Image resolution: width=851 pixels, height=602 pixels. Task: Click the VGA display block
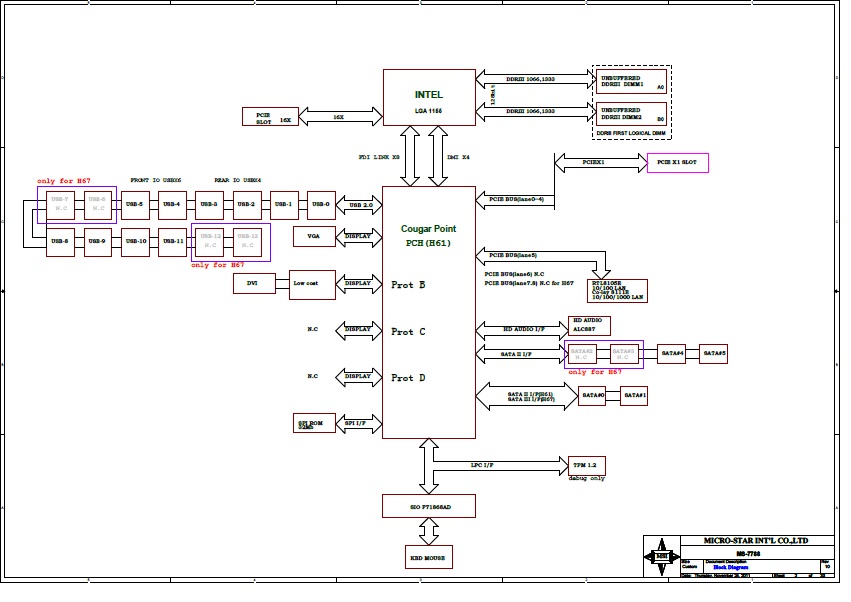tap(314, 236)
